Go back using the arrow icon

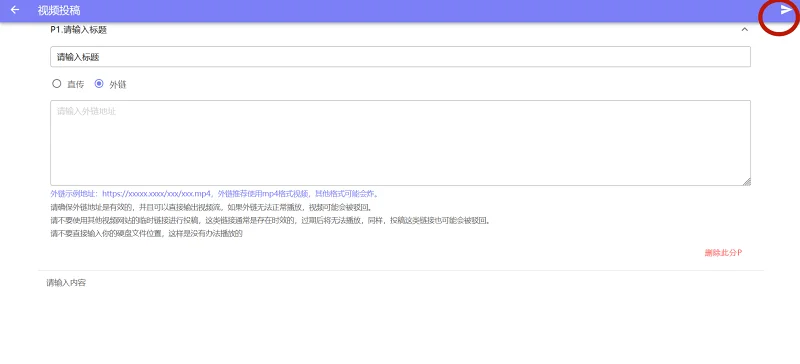(15, 10)
